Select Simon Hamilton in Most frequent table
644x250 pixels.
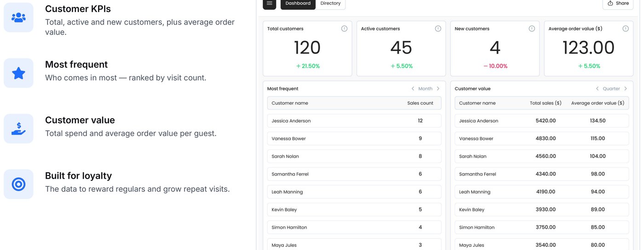point(354,227)
